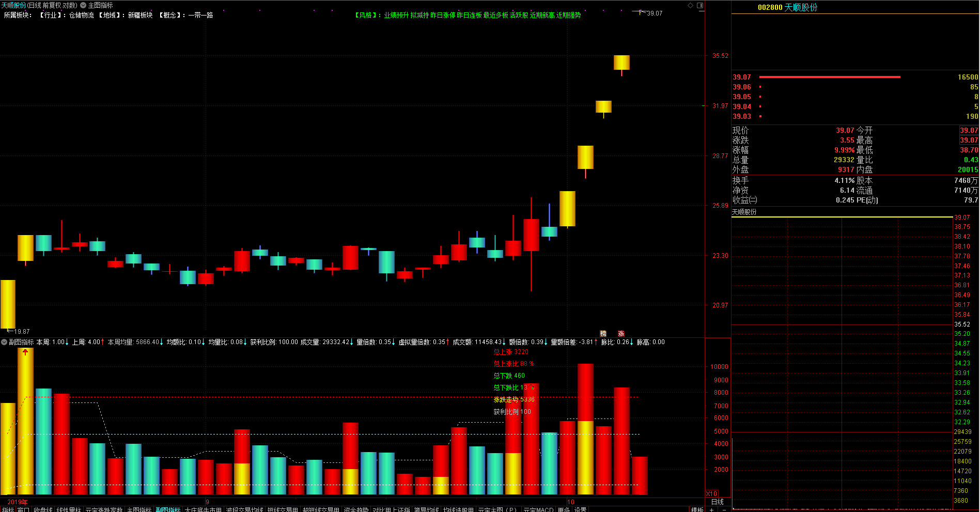Viewport: 980px width, 512px height.
Task: Click the diamond marker icon above the chart
Action: (x=690, y=5)
